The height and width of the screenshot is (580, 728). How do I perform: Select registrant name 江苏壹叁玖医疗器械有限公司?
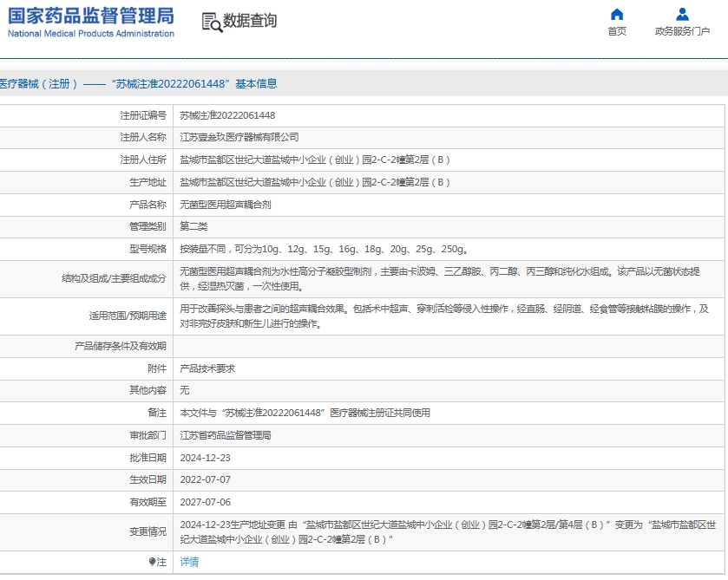pyautogui.click(x=239, y=137)
